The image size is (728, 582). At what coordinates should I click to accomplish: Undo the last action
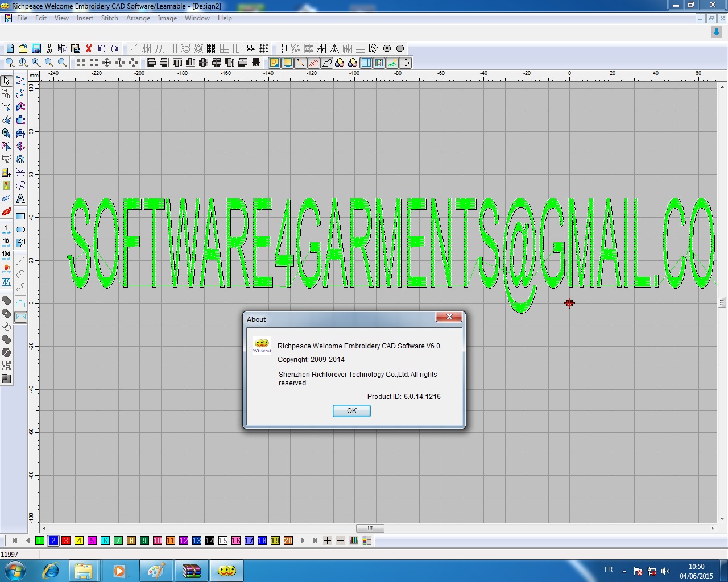click(102, 48)
